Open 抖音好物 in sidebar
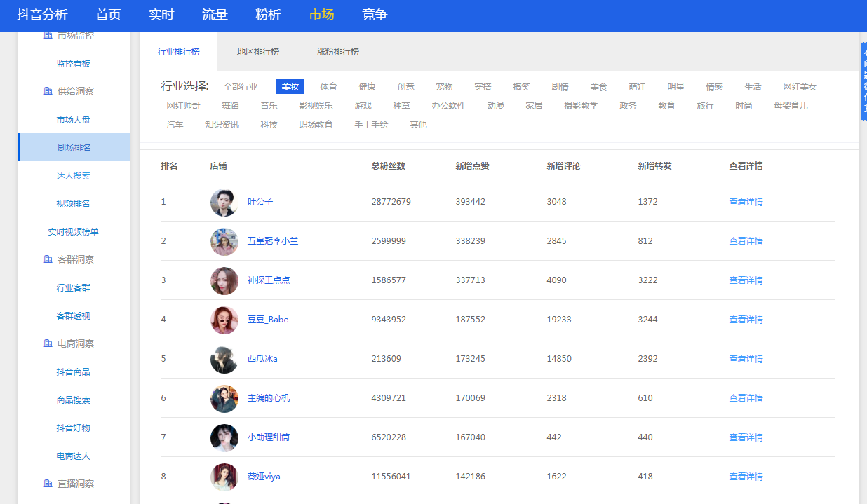The image size is (867, 504). (x=74, y=428)
